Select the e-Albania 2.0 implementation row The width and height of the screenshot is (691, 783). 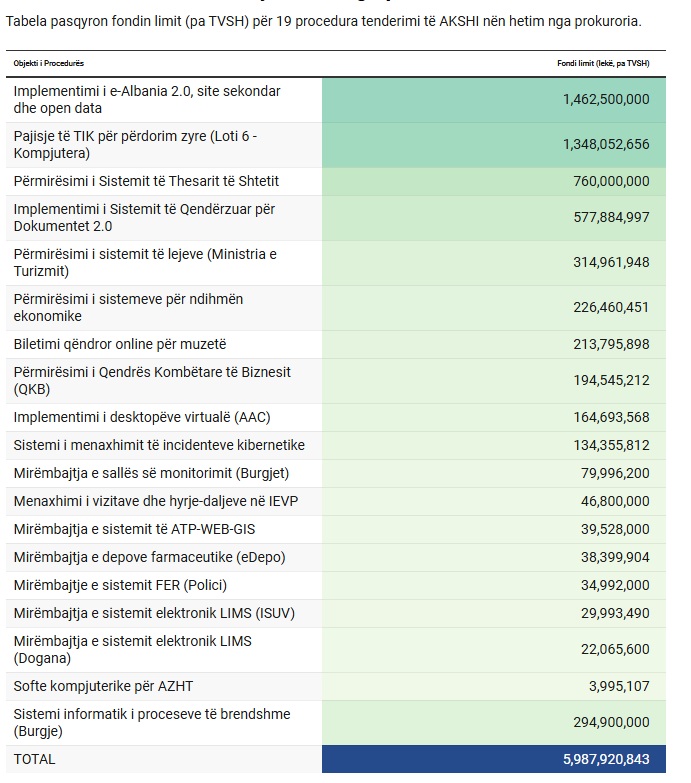(336, 100)
